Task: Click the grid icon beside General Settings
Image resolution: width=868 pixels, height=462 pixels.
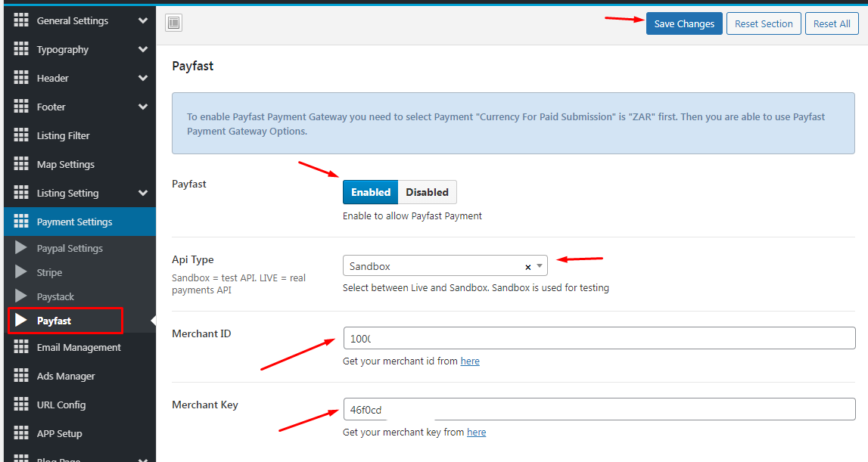Action: 21,21
